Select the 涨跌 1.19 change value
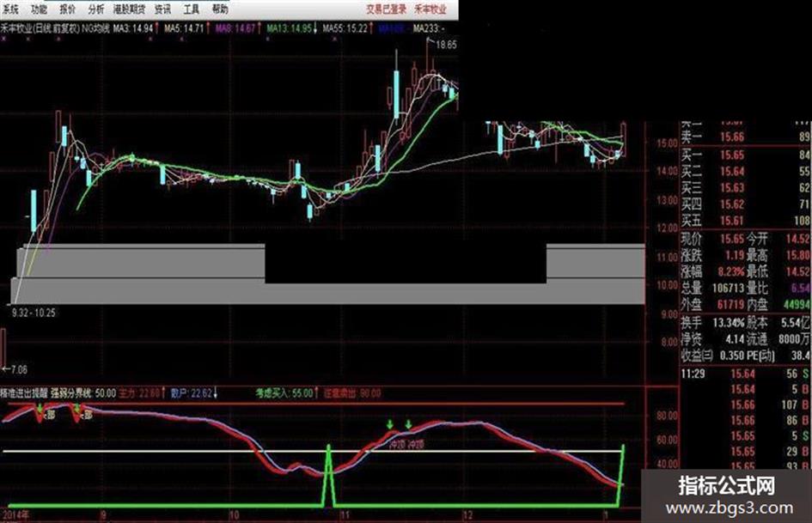The image size is (812, 523). pos(735,255)
